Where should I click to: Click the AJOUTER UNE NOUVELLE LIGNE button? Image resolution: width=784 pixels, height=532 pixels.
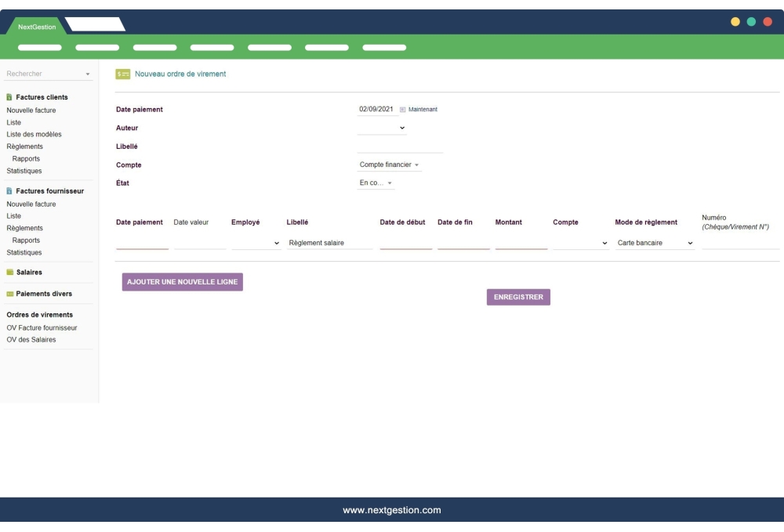182,280
